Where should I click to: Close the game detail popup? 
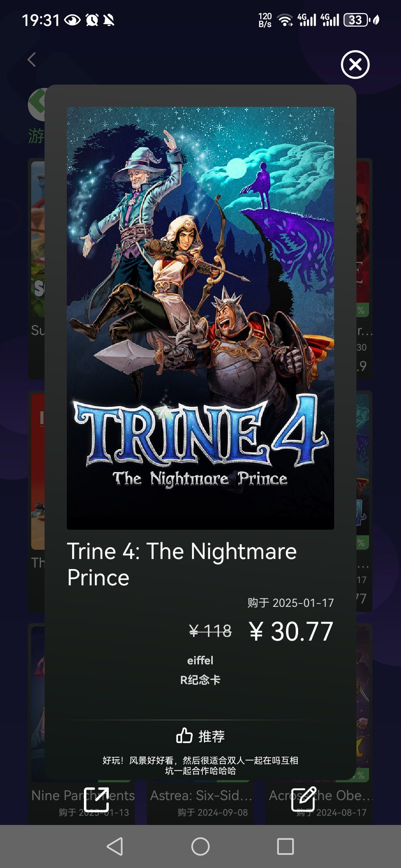pos(355,65)
